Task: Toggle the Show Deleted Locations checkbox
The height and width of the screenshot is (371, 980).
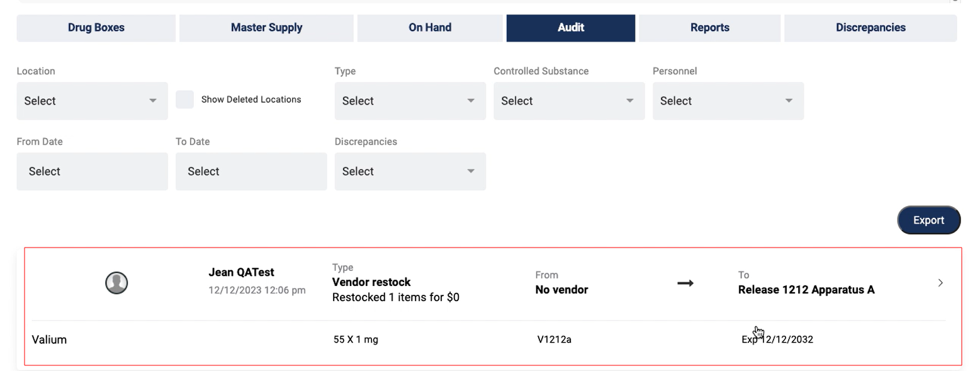Action: (184, 100)
